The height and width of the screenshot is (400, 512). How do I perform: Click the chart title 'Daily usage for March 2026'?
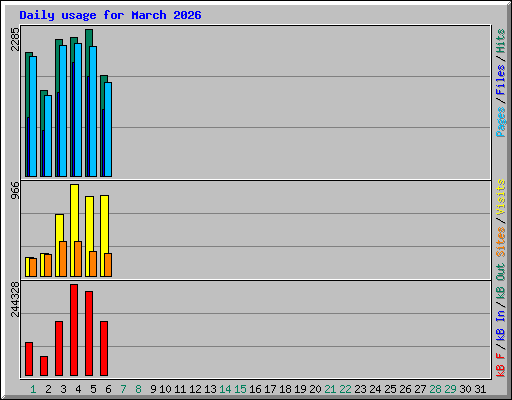[x=110, y=15]
